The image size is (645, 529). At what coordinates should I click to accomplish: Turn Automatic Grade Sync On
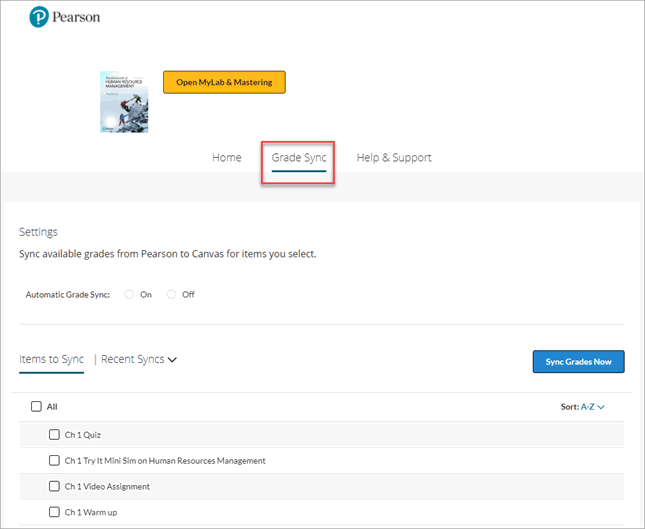pos(129,295)
